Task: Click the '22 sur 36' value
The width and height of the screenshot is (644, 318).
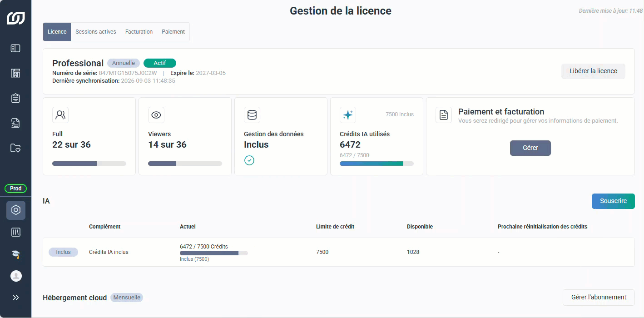Action: [x=72, y=145]
